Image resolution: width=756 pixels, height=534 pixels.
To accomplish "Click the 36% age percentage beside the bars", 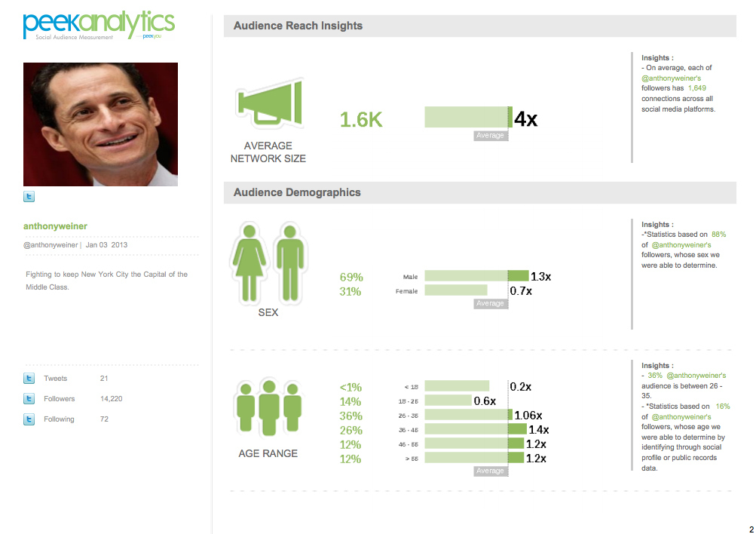I will click(351, 416).
